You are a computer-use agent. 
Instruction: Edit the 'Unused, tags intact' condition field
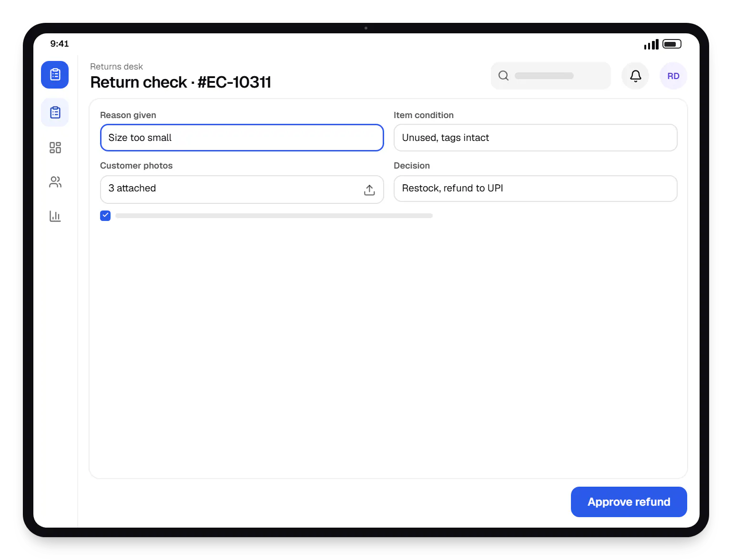(536, 138)
